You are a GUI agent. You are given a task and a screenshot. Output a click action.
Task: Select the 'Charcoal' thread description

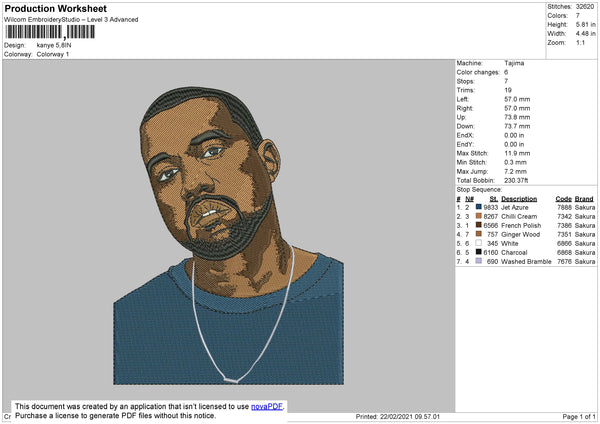[514, 253]
